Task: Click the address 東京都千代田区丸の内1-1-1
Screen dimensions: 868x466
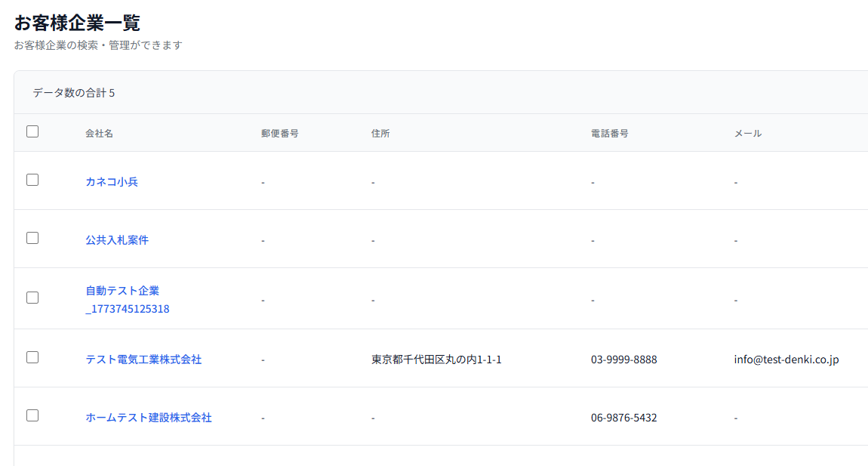Action: tap(436, 360)
